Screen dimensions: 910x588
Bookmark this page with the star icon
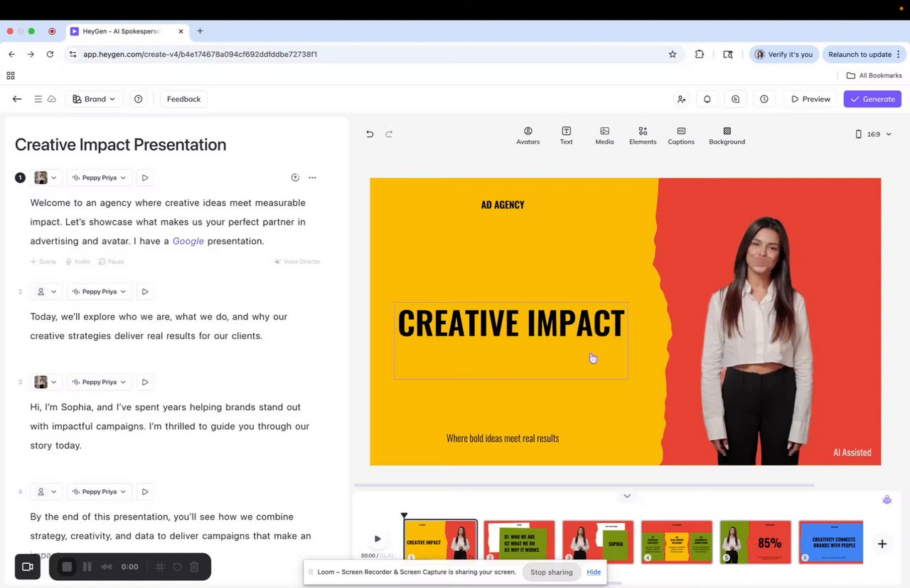[673, 54]
